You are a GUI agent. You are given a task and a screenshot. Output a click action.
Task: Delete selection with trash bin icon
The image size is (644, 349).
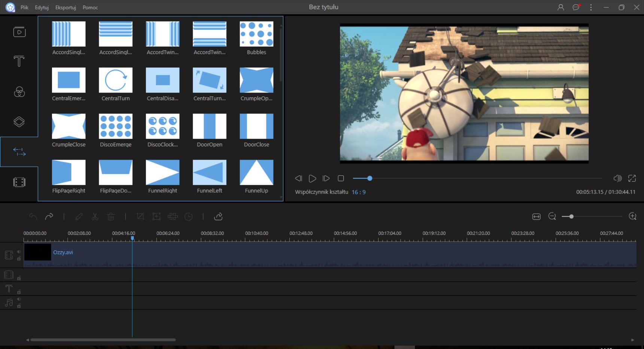tap(111, 216)
